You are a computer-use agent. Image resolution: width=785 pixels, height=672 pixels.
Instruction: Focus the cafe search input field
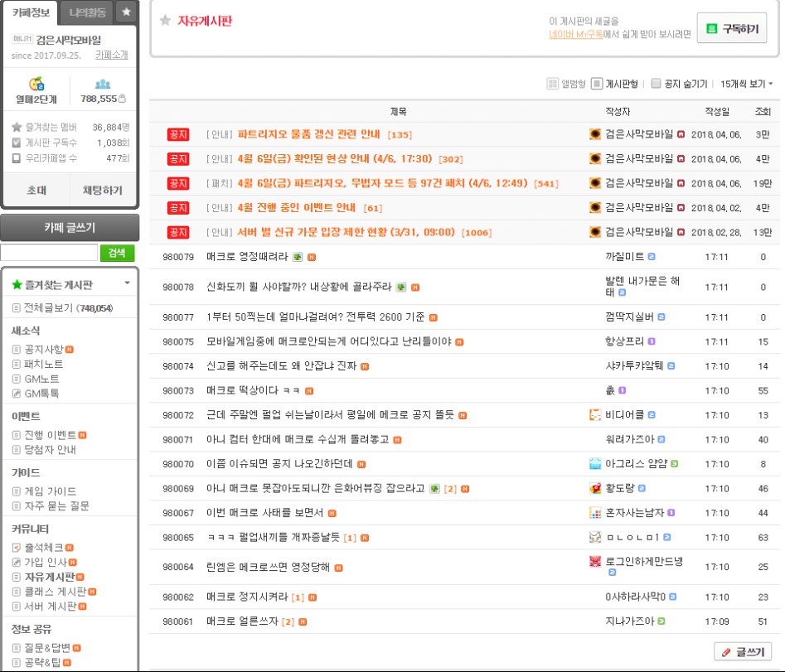tap(49, 253)
